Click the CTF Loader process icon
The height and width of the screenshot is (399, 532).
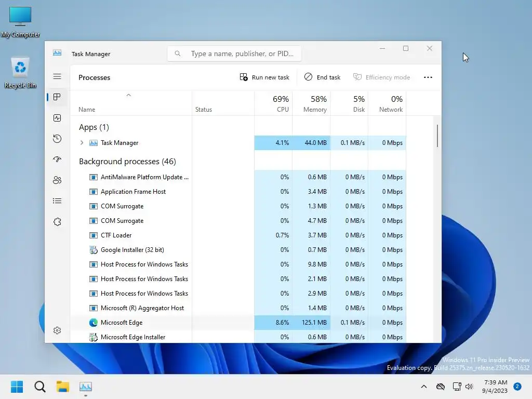click(x=94, y=235)
